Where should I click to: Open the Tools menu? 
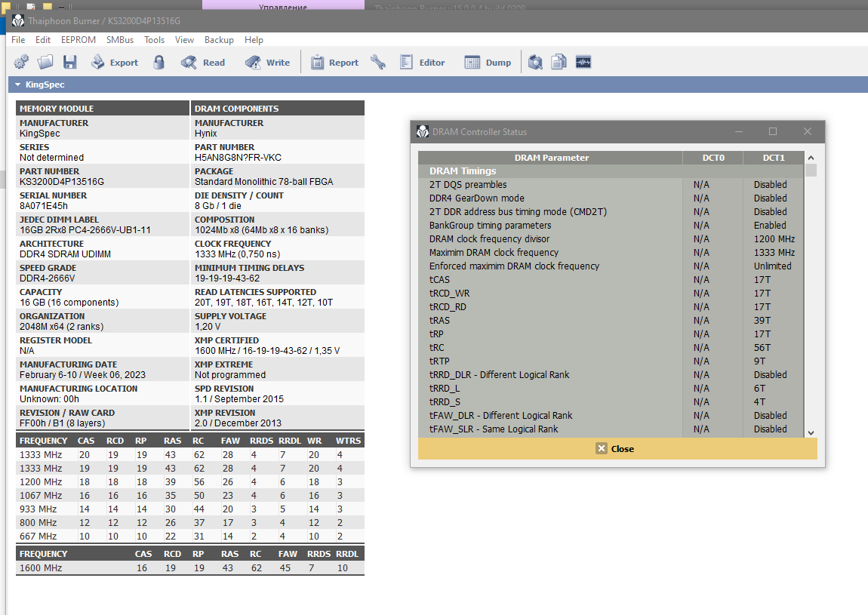coord(155,40)
